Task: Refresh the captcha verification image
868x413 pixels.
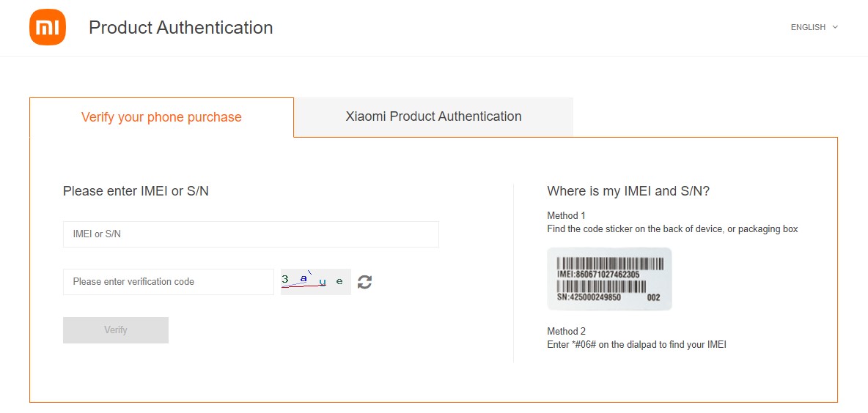Action: pos(364,282)
